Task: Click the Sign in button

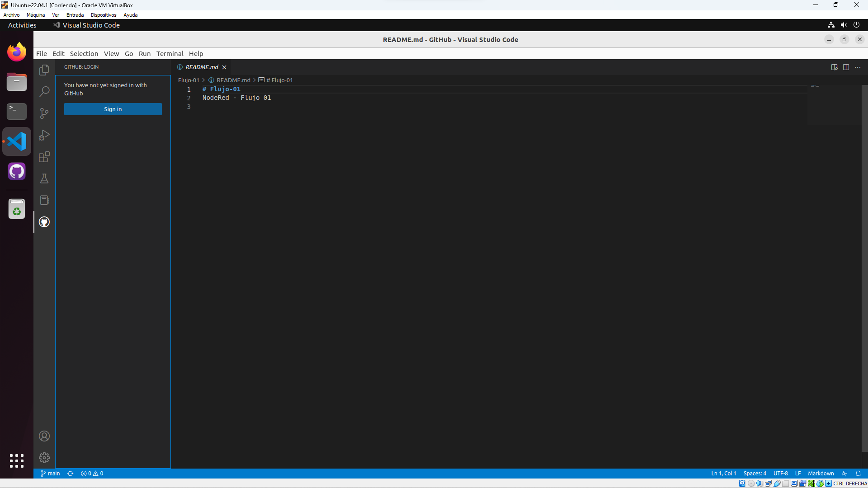Action: pos(113,109)
